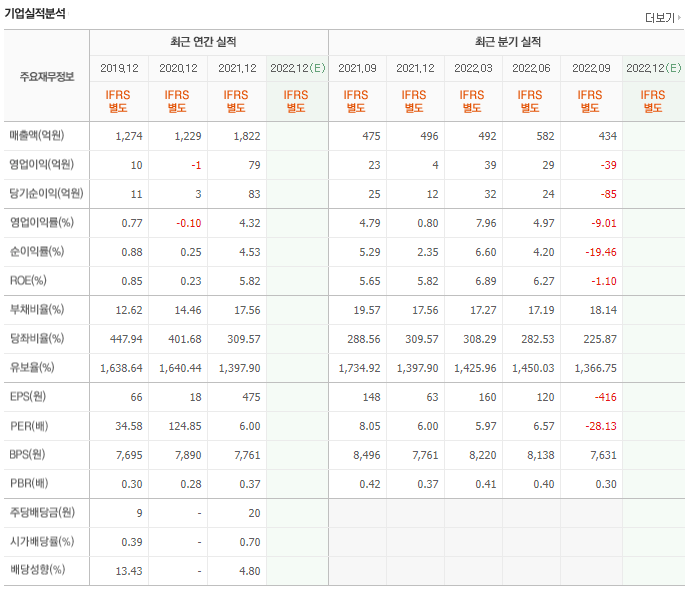Click the 2022.06 quarterly column header

531,68
